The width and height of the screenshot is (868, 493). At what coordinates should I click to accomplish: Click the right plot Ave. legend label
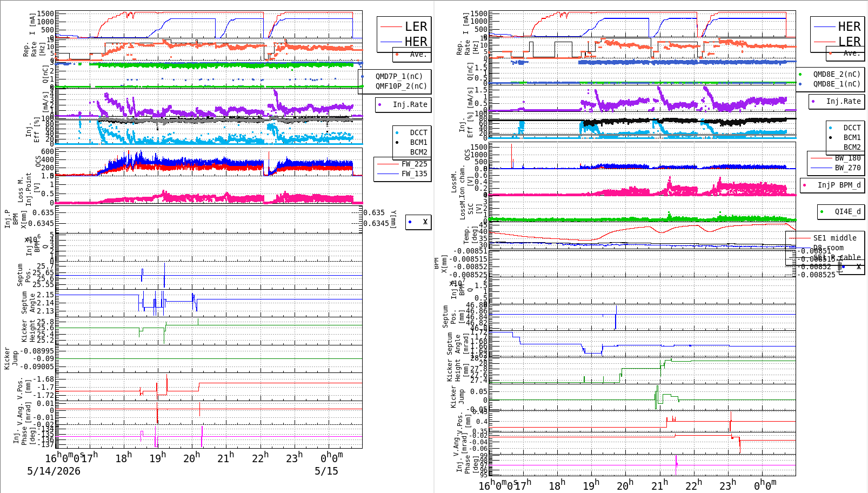[x=852, y=53]
